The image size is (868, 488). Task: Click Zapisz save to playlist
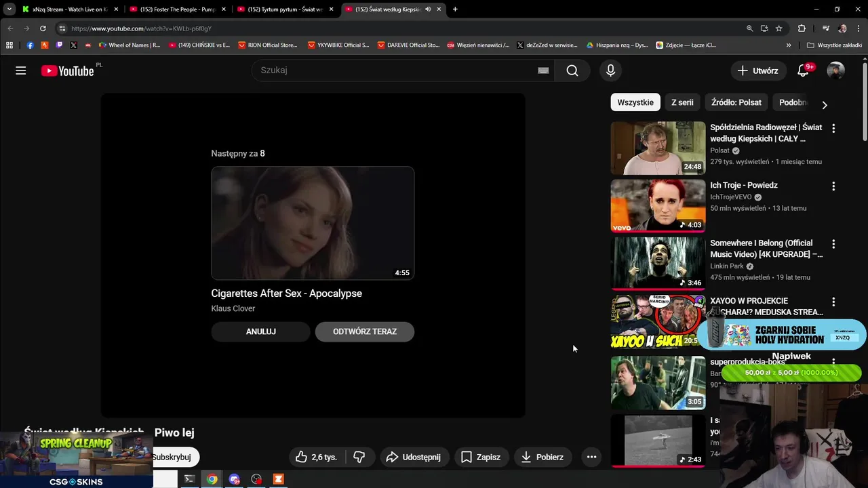click(480, 457)
